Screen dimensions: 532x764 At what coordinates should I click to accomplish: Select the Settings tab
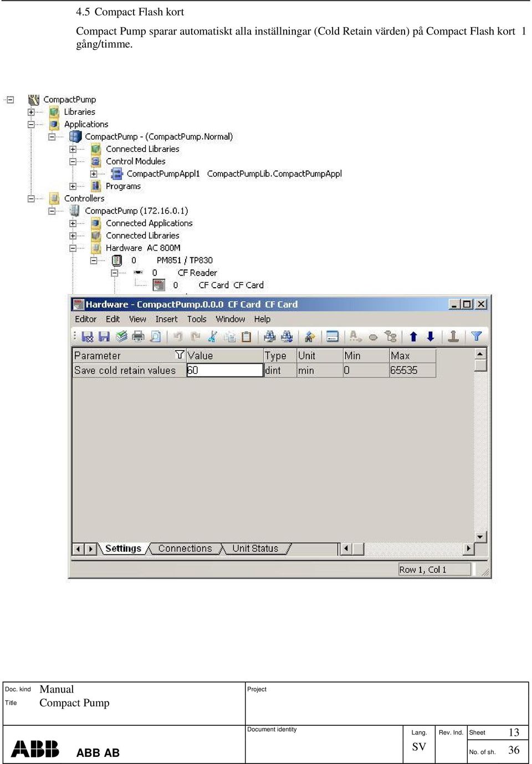point(123,548)
